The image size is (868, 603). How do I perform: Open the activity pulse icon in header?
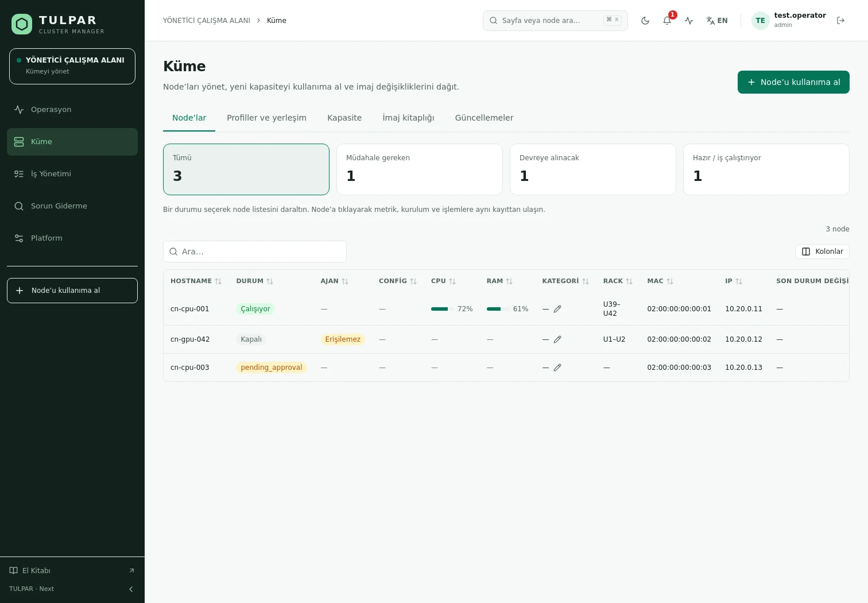coord(689,21)
